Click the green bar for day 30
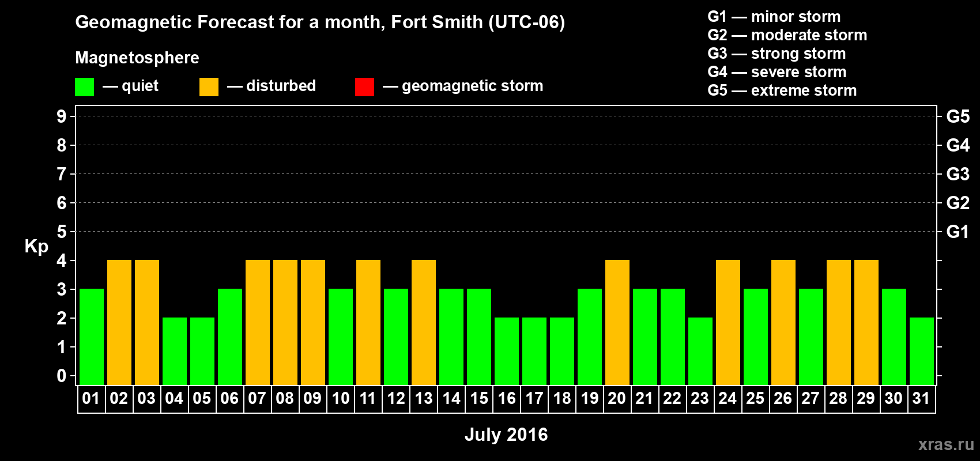Image resolution: width=980 pixels, height=461 pixels. pyautogui.click(x=894, y=337)
